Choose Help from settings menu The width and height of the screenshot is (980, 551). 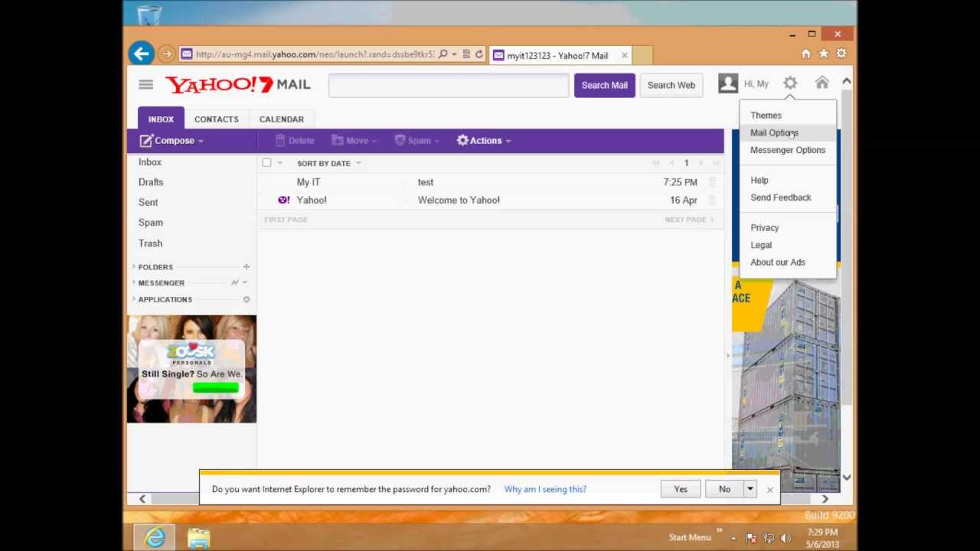click(x=759, y=181)
